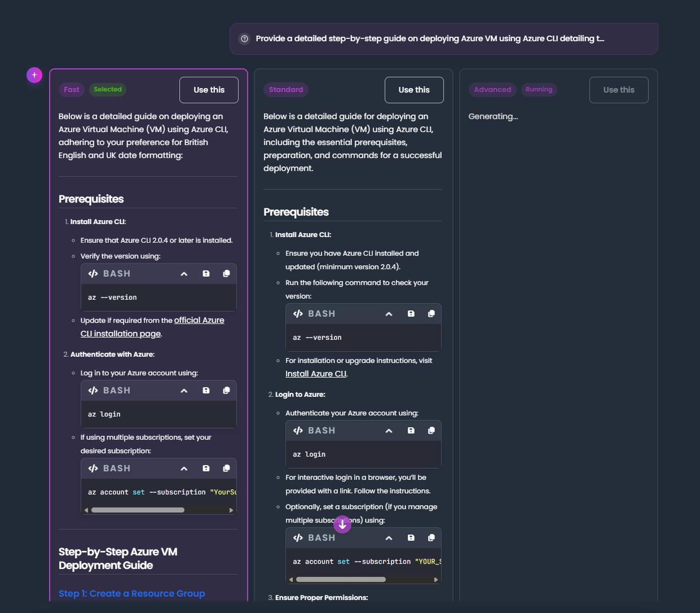Click left scroll arrow in Standard az account block

tap(291, 579)
